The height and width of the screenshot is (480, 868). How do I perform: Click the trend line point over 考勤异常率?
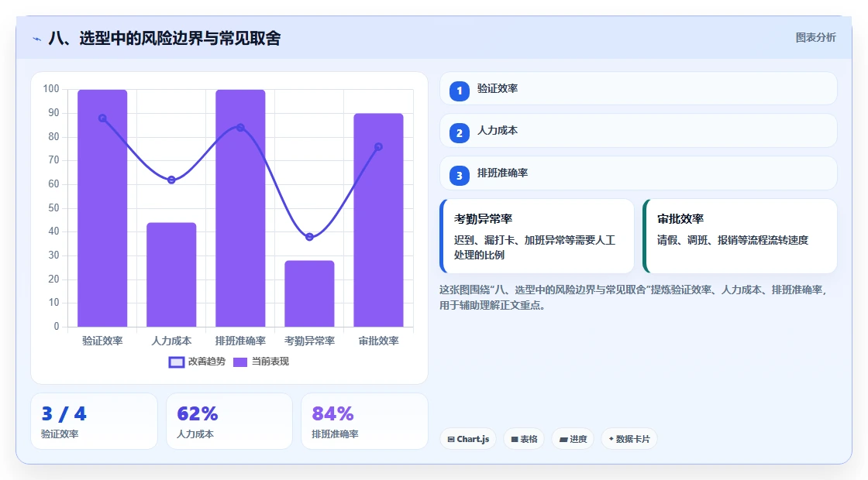pos(309,237)
